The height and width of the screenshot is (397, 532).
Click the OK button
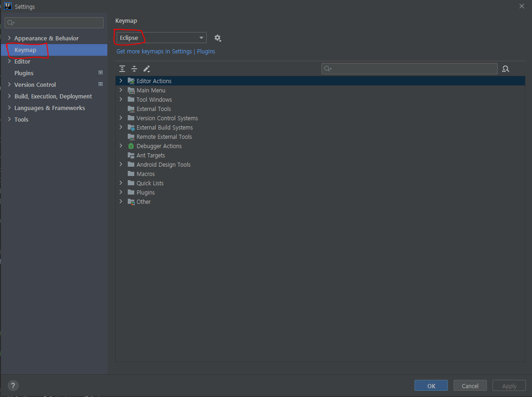pos(431,386)
